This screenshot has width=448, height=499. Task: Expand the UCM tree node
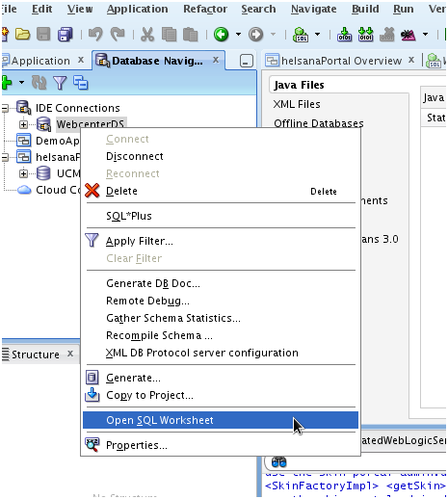pos(23,173)
